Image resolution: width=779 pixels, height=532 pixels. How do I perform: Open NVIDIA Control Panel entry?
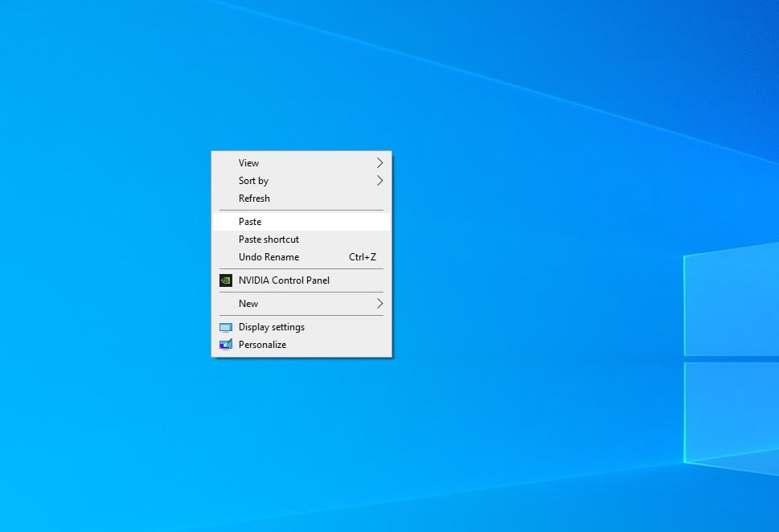[x=301, y=280]
